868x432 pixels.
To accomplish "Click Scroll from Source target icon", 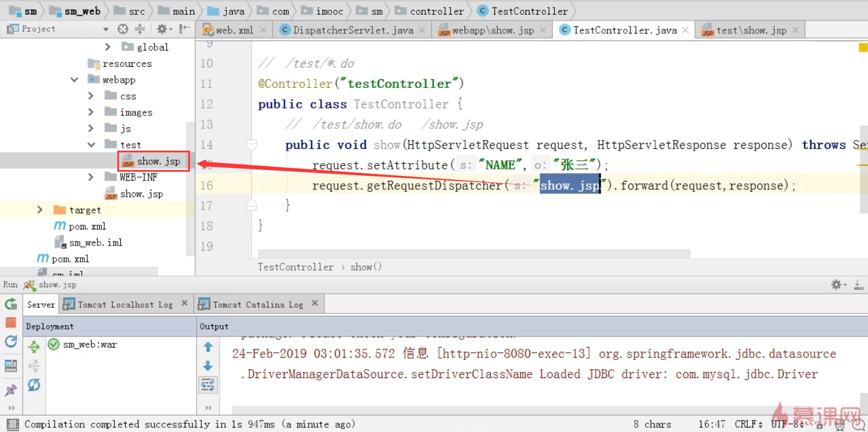I will click(x=123, y=29).
